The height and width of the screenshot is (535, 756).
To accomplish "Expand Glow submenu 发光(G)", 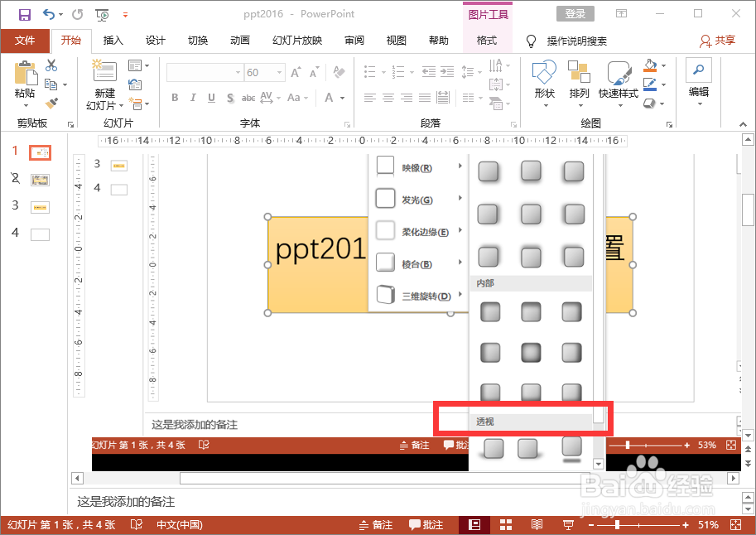I will (417, 200).
